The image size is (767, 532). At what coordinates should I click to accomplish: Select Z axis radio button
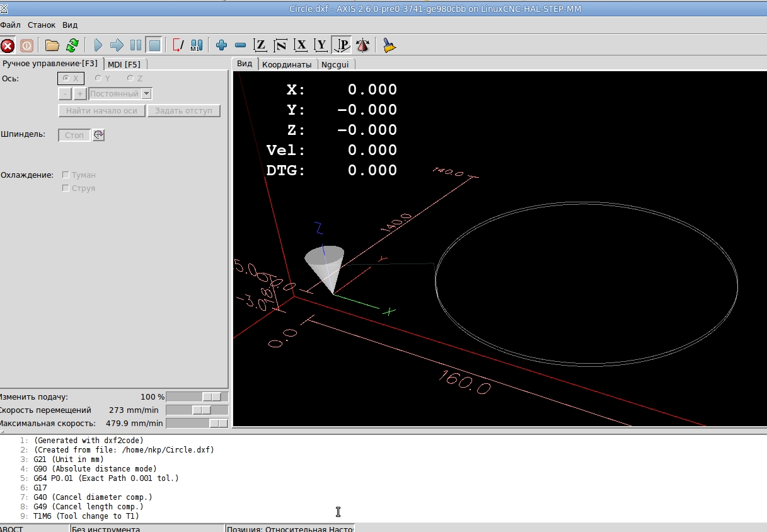(x=130, y=79)
